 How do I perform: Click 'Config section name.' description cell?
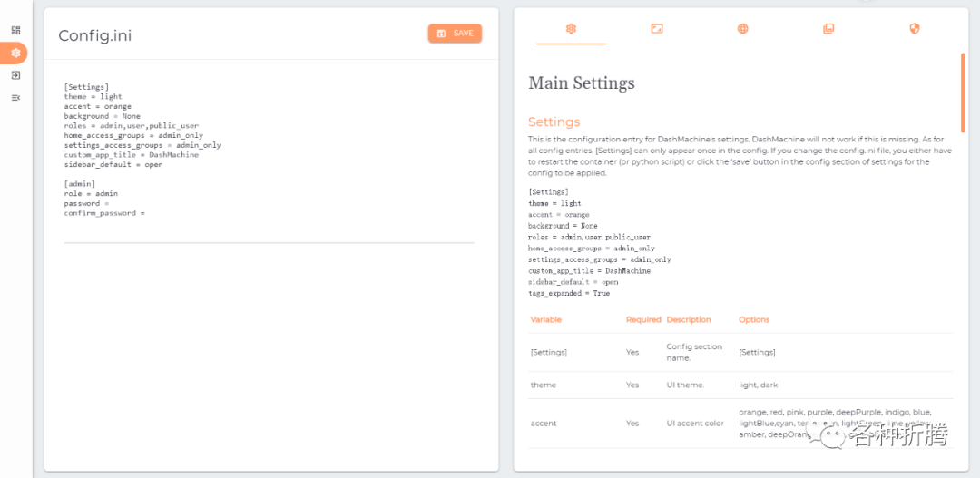694,353
